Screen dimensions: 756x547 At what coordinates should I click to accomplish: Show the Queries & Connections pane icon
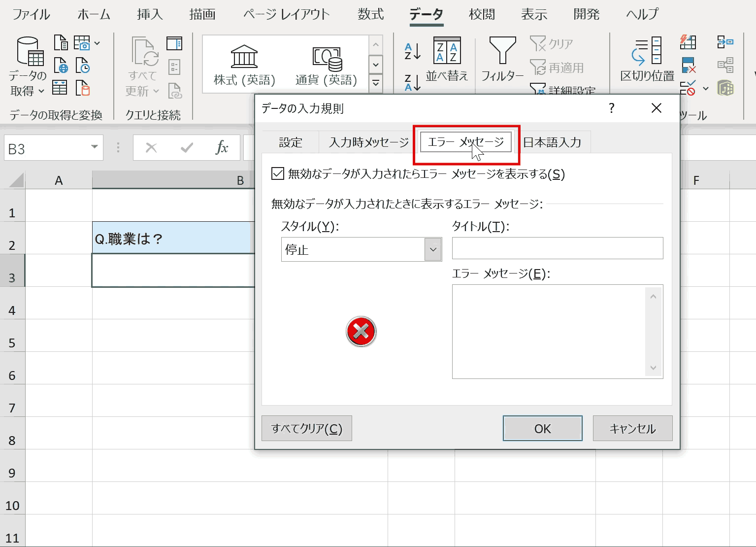coord(174,43)
